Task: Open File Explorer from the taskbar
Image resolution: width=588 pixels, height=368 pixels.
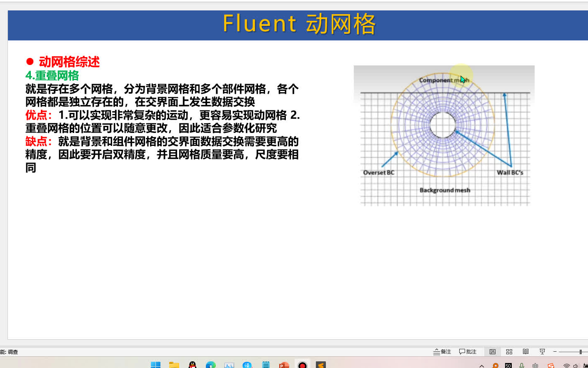Action: [x=174, y=365]
